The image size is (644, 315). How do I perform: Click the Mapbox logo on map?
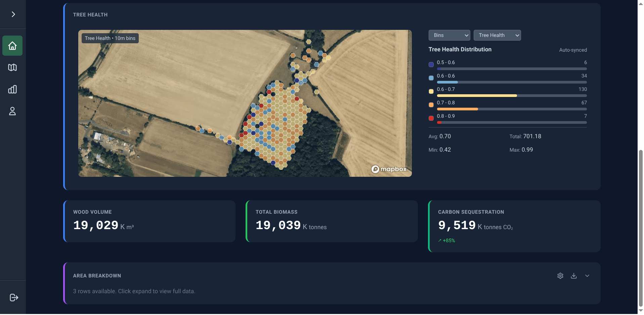point(389,169)
